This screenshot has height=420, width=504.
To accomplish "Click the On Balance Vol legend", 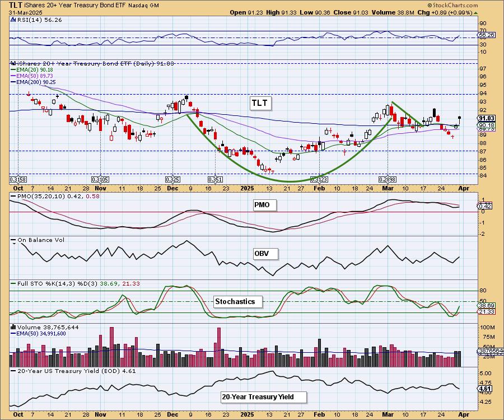I will pyautogui.click(x=38, y=240).
